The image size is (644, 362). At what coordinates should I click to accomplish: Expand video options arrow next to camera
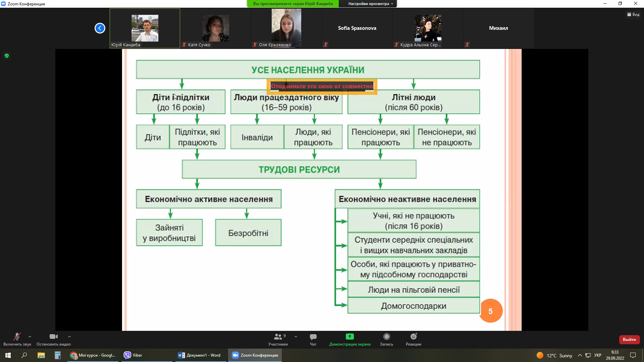(69, 337)
